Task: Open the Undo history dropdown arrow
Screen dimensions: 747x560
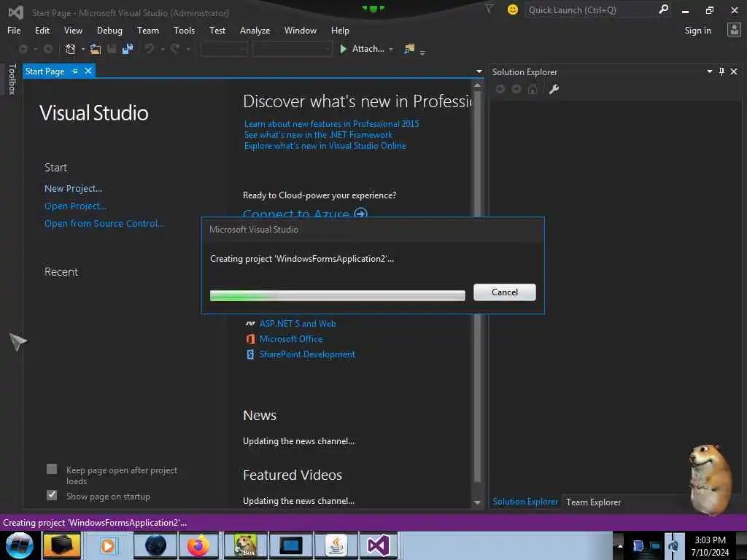Action: click(163, 49)
